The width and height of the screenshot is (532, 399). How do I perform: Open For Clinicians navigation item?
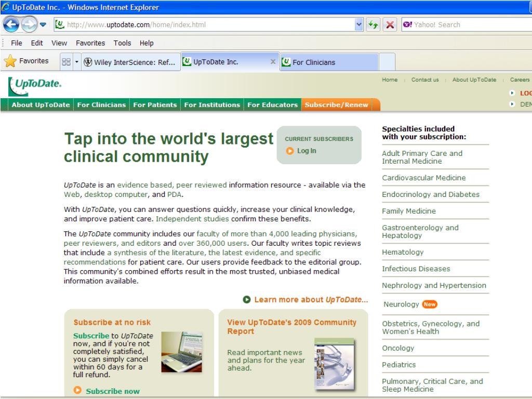(101, 105)
